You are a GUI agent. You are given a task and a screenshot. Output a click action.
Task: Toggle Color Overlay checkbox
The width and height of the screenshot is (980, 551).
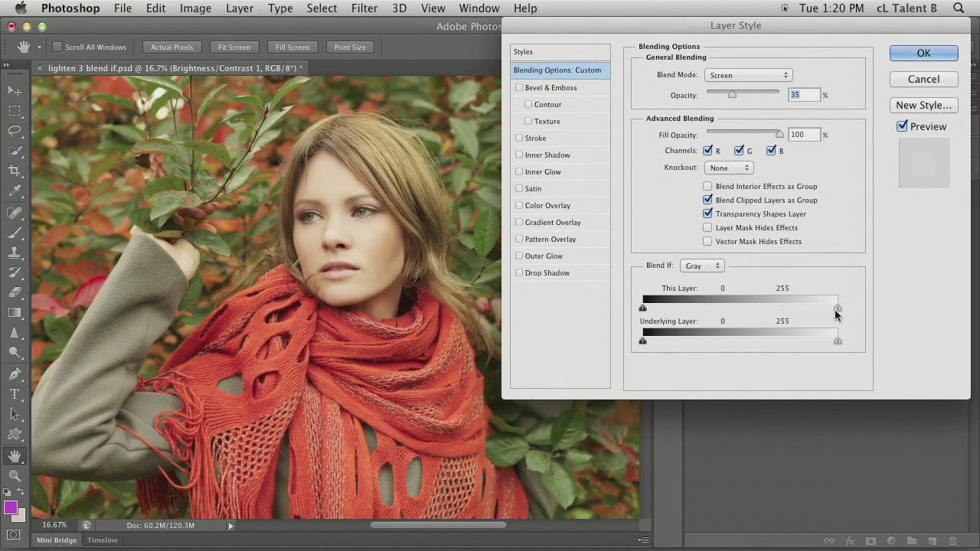click(x=519, y=205)
